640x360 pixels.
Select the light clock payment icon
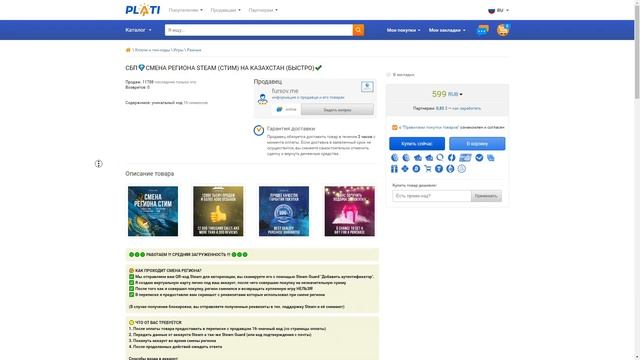coord(462,169)
